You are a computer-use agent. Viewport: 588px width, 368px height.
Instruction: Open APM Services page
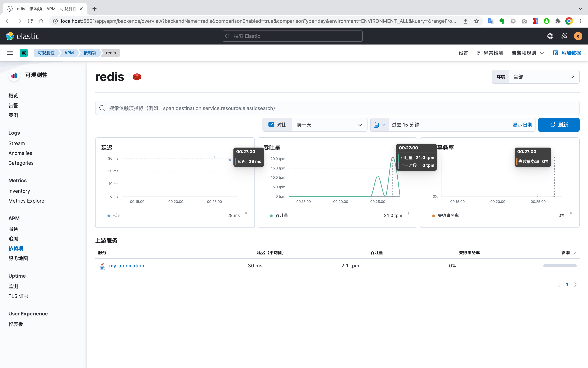coord(13,229)
